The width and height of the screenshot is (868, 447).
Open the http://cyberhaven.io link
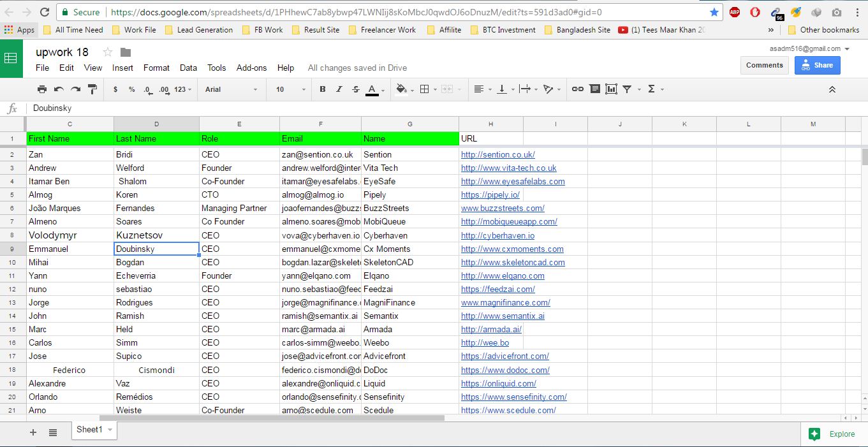[x=497, y=235]
